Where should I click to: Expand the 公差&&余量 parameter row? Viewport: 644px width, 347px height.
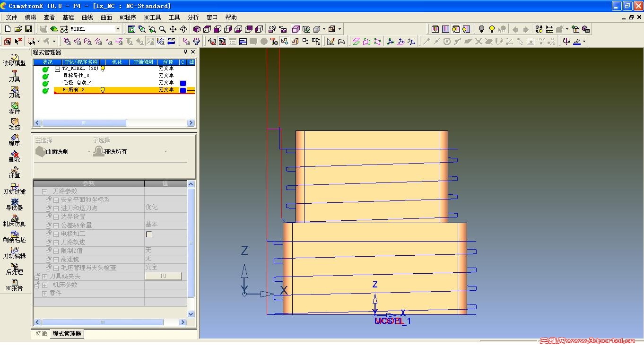click(56, 226)
